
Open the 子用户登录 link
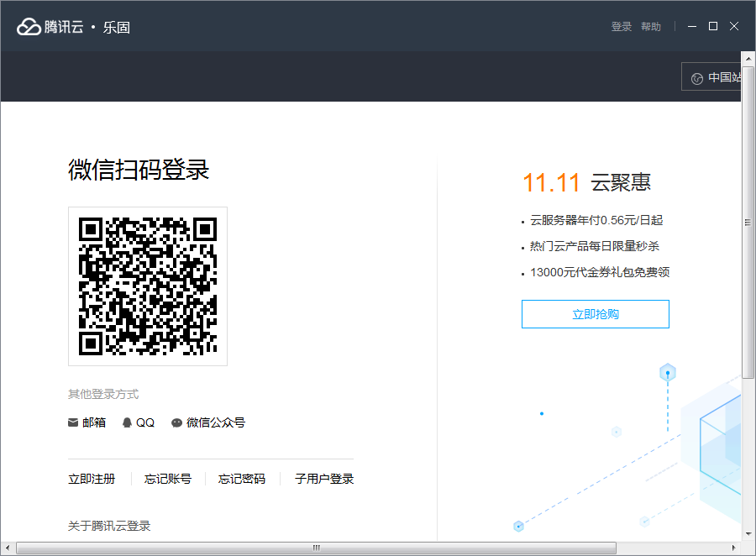pos(324,479)
